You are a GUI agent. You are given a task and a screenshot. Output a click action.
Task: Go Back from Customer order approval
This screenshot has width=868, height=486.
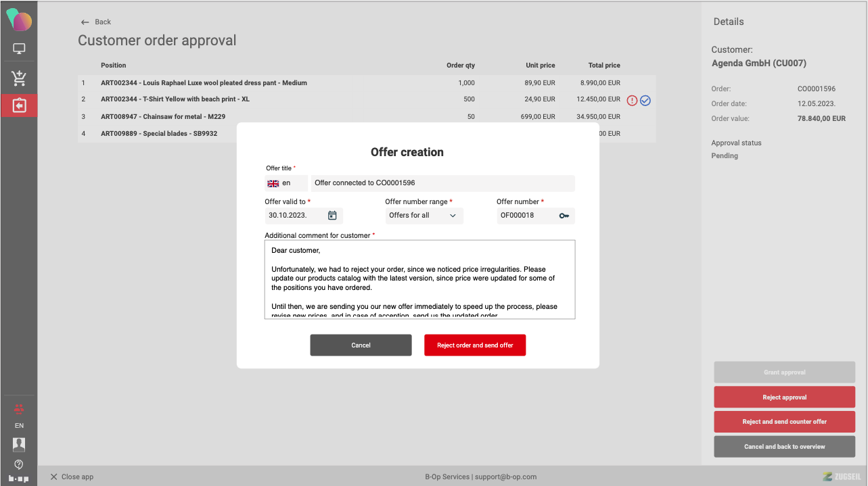[95, 22]
